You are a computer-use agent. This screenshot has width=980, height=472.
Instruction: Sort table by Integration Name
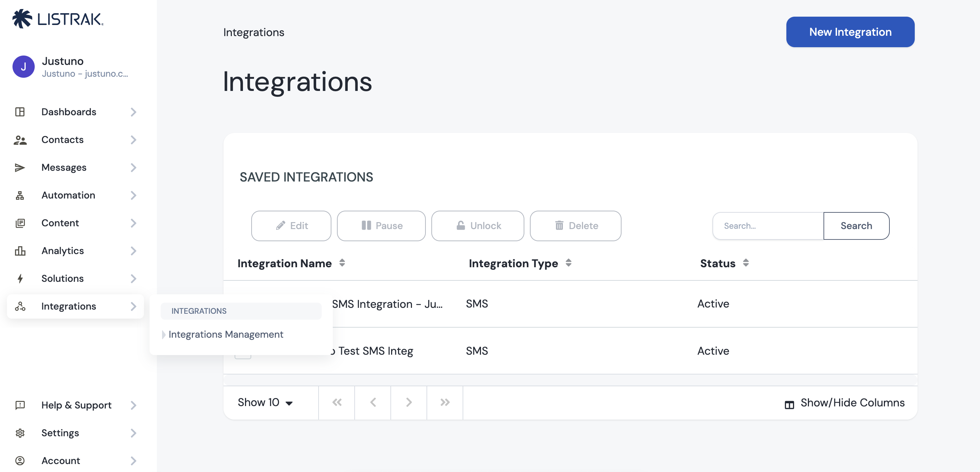341,263
